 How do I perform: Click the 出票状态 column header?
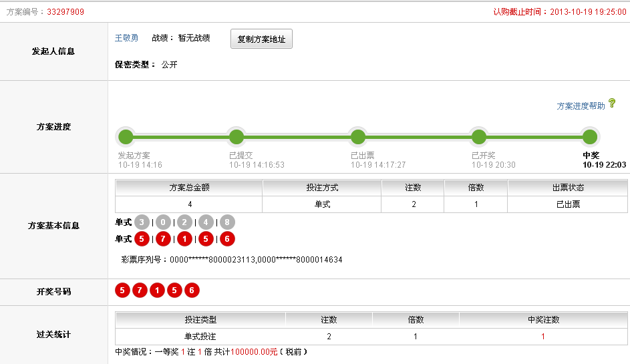(x=567, y=188)
